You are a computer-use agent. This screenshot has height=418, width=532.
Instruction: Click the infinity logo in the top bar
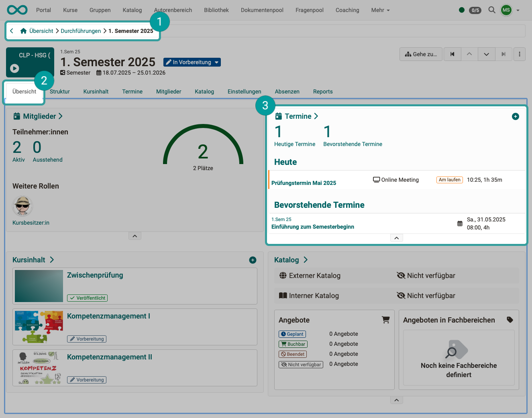(17, 10)
